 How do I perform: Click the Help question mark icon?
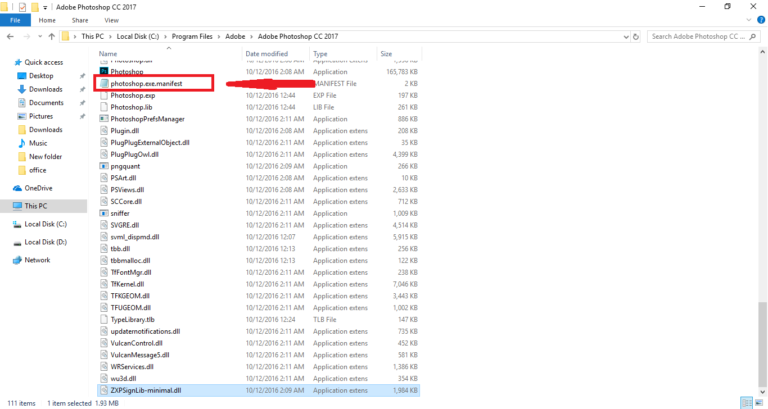coord(760,19)
